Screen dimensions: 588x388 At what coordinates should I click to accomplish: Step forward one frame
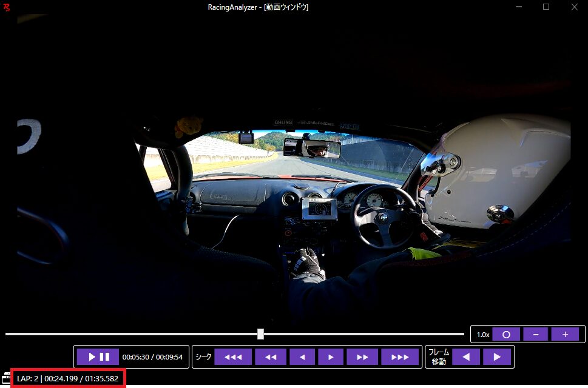point(497,357)
